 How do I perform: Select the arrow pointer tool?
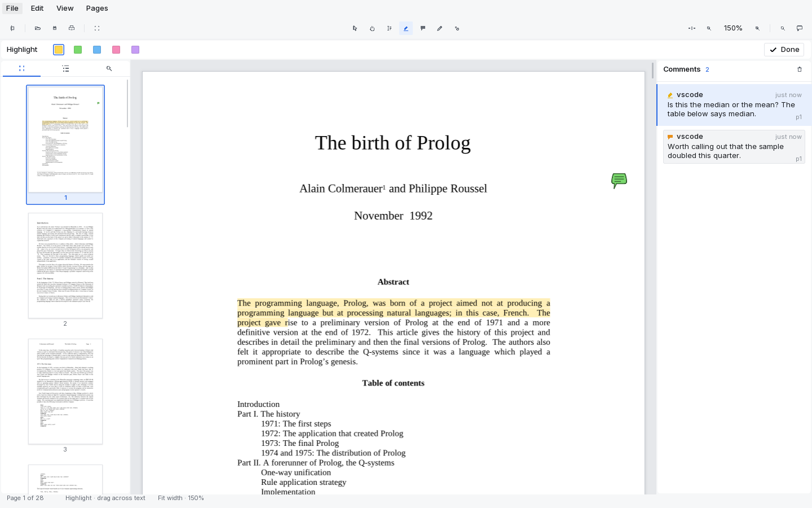(355, 28)
